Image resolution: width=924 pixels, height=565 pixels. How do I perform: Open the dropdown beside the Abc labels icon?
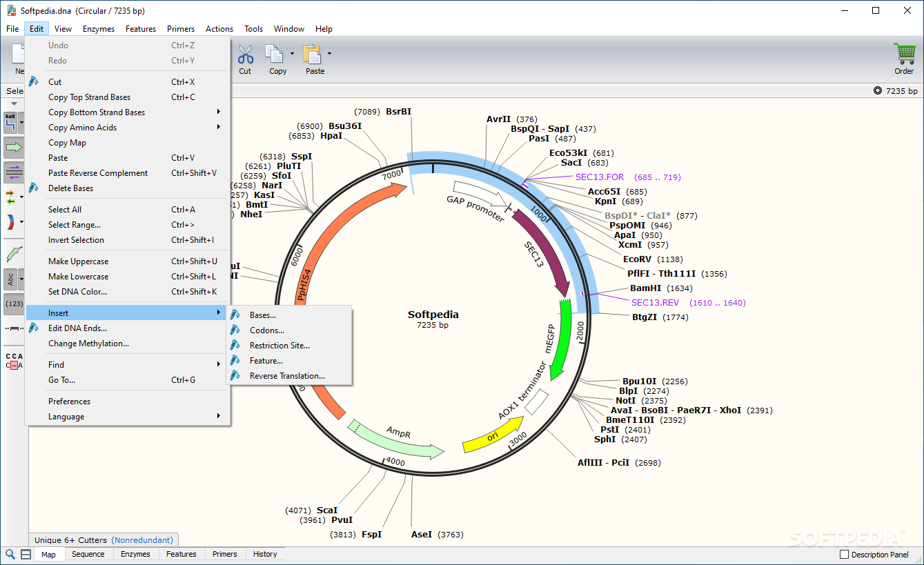[21, 279]
